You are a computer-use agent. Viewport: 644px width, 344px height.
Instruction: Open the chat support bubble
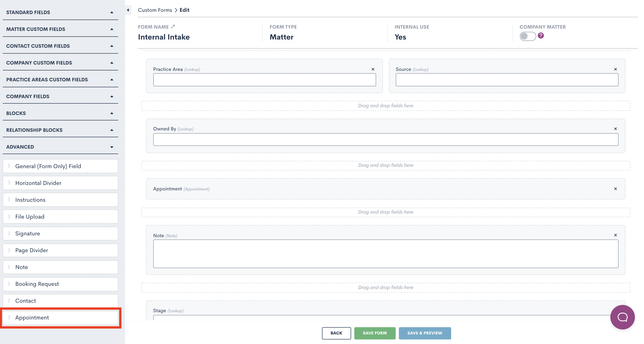pos(622,317)
